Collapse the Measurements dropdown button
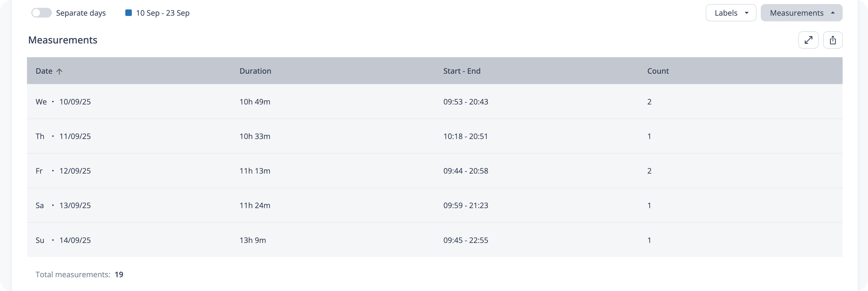 (801, 13)
